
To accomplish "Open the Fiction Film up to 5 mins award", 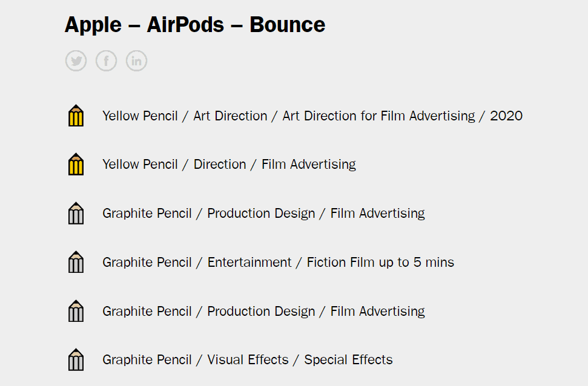I will pyautogui.click(x=278, y=262).
